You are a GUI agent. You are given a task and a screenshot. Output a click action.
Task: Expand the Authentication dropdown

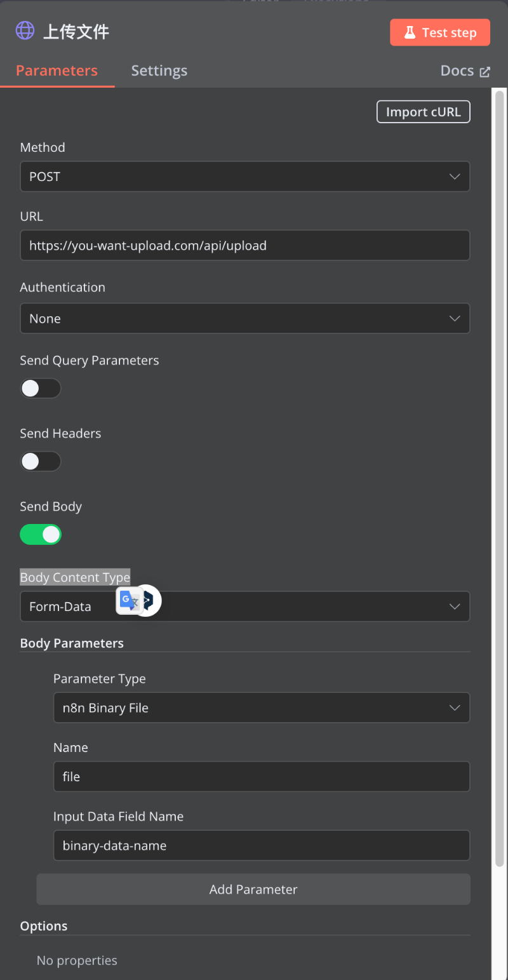[245, 318]
